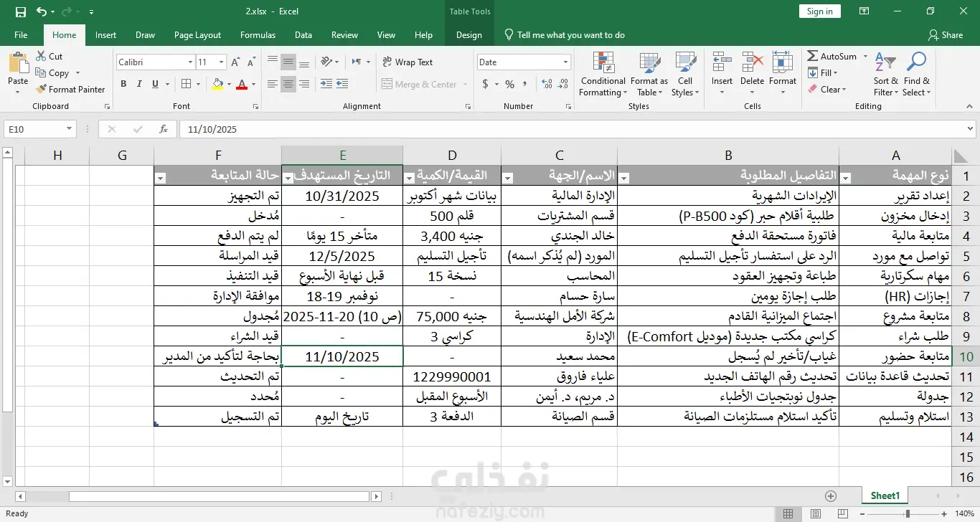Click the Font Color red swatch

pyautogui.click(x=242, y=84)
